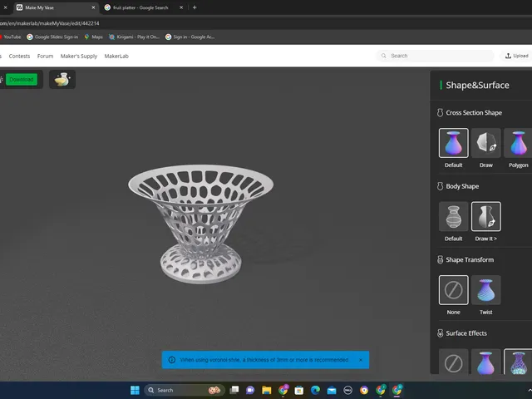532x399 pixels.
Task: Select Draw It body shape
Action: [x=485, y=216]
